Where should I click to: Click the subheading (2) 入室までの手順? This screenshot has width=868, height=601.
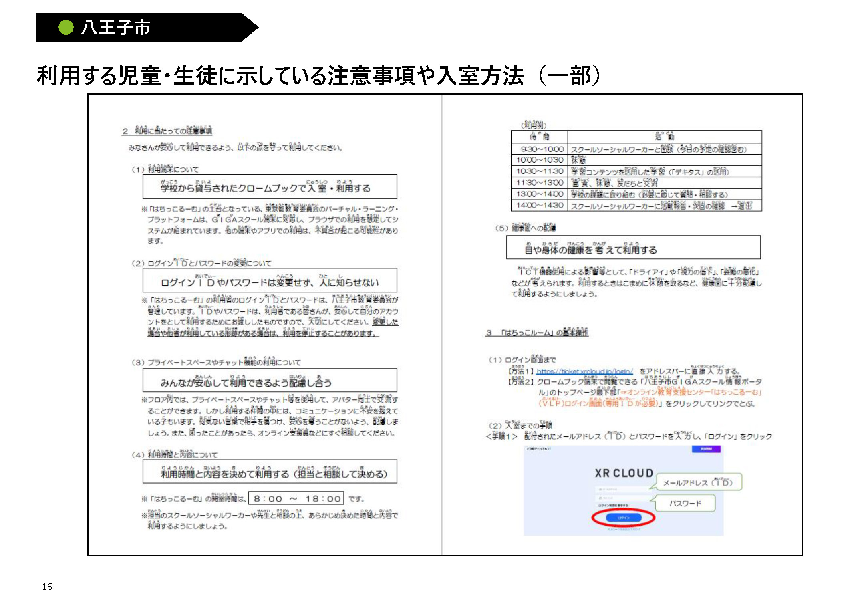click(x=520, y=424)
